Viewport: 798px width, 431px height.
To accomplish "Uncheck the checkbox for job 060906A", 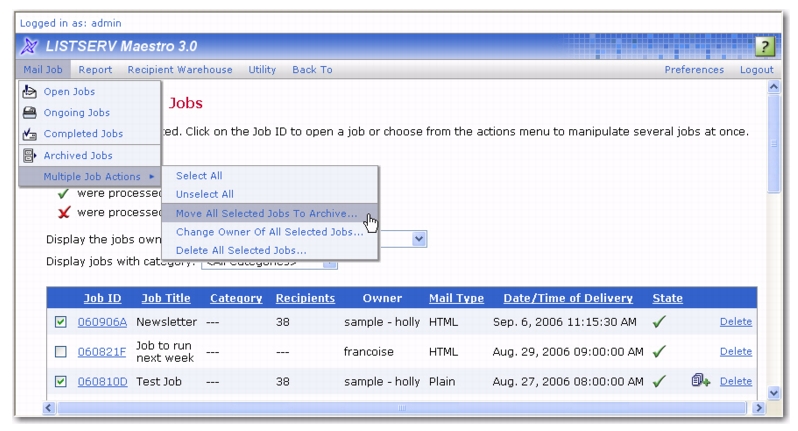I will pos(61,322).
